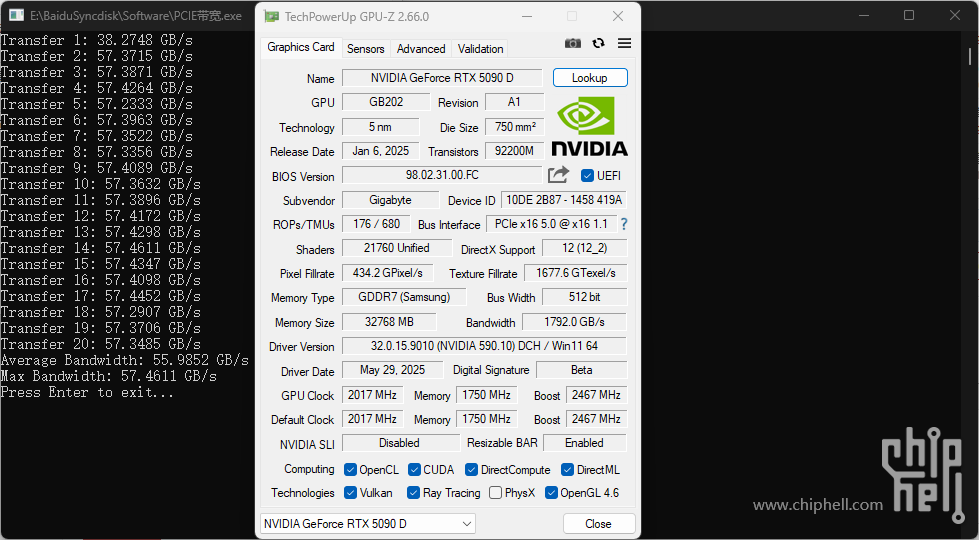
Task: Click the GPU-Z title bar app icon
Action: pos(272,16)
